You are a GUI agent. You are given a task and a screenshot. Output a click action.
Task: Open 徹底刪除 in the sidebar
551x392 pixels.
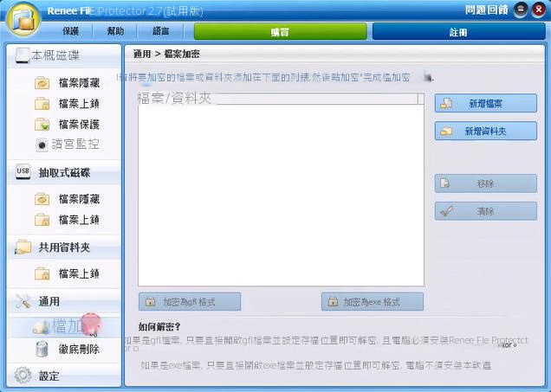pyautogui.click(x=79, y=350)
